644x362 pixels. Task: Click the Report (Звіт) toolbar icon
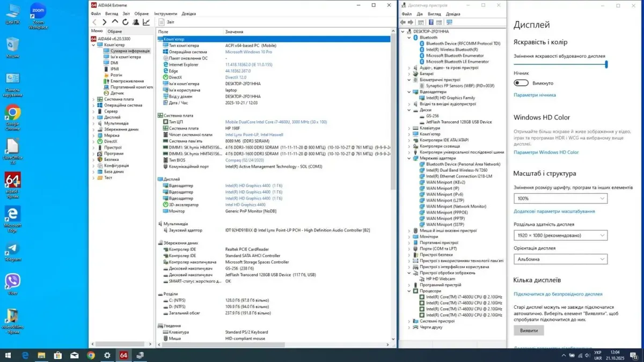(163, 22)
